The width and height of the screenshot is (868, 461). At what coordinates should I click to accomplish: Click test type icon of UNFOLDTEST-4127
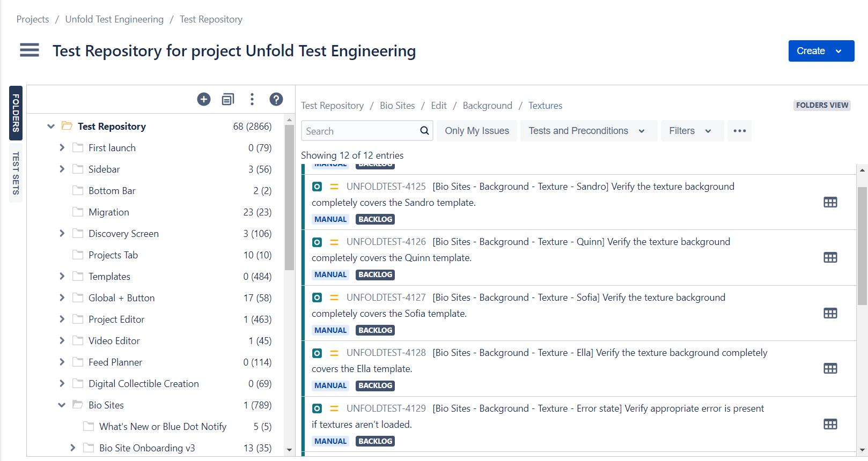(x=317, y=298)
